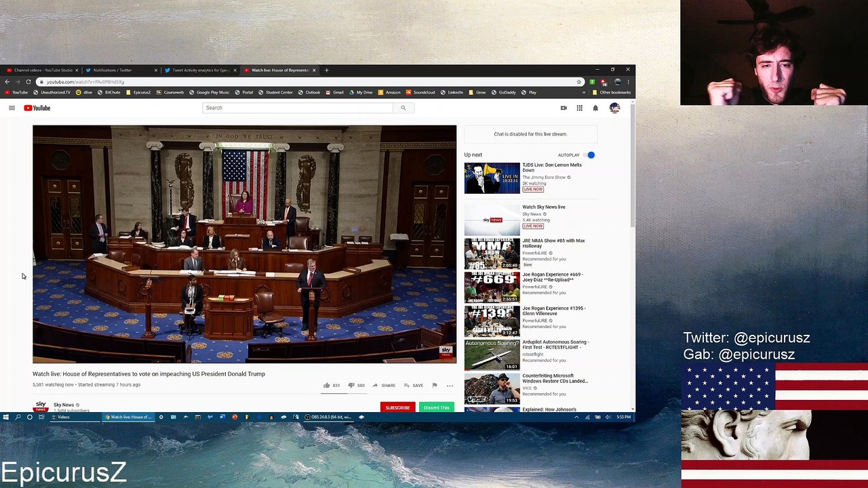Report the video using the flag icon

[x=435, y=385]
